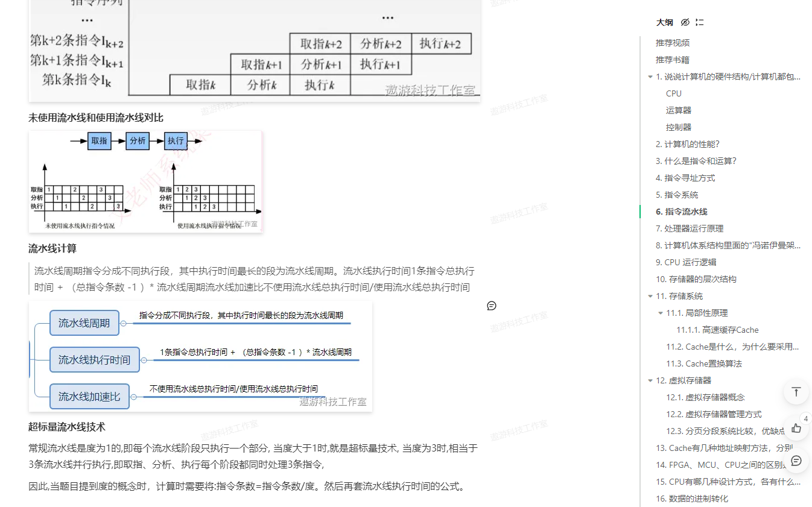Hide the outline panel with eye icon
Viewport: 812px width, 507px height.
click(x=685, y=22)
